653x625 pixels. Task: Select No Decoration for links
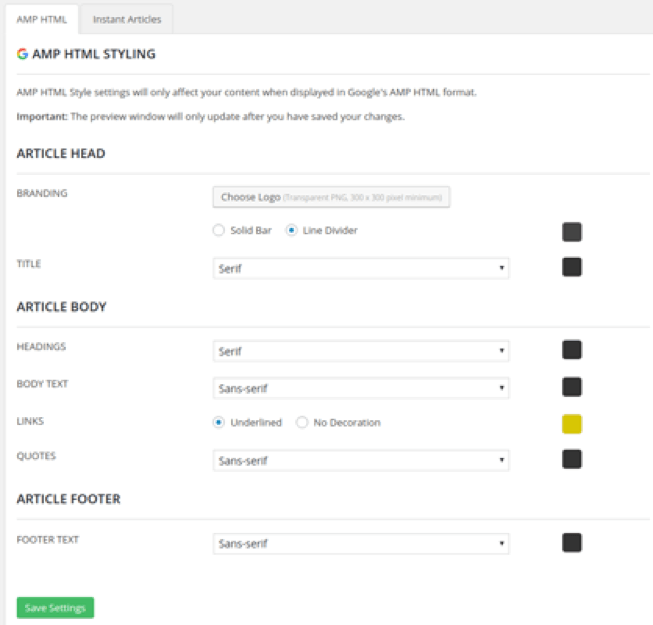tap(302, 423)
